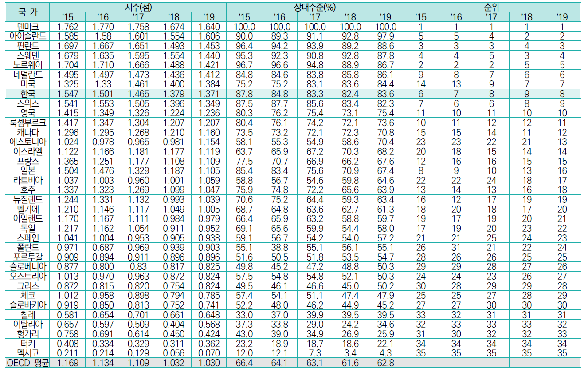Viewport: 588px width, 376px height.
Task: Select 일본 '15 index value '1.504'
Action: pos(68,171)
